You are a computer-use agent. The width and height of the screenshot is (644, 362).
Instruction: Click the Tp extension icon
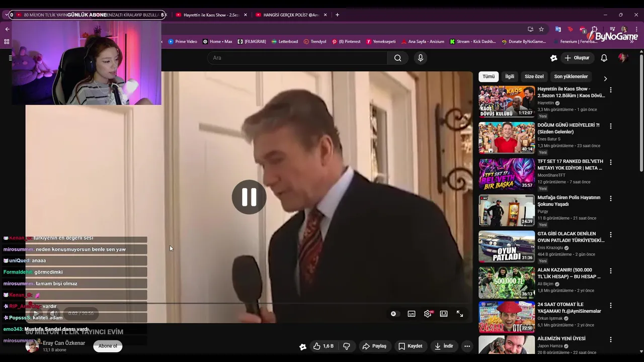570,29
